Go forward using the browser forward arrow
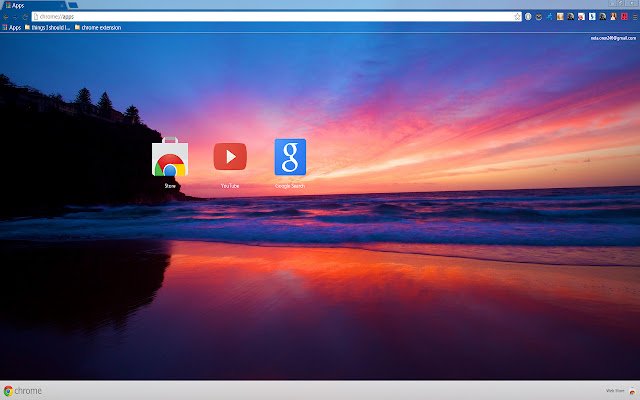 [16, 17]
